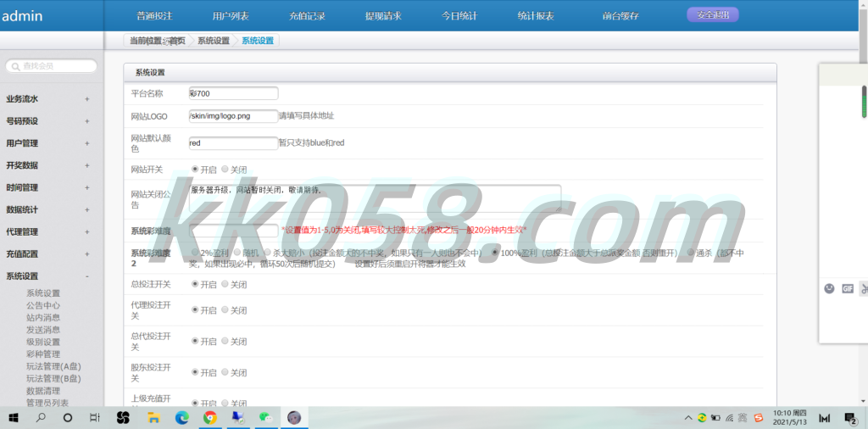Open 彩种管理 in sidebar submenu
The width and height of the screenshot is (868, 429).
(x=43, y=354)
